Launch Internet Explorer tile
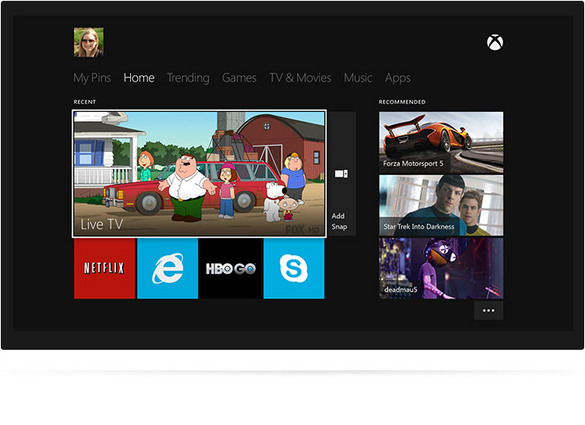 tap(168, 269)
